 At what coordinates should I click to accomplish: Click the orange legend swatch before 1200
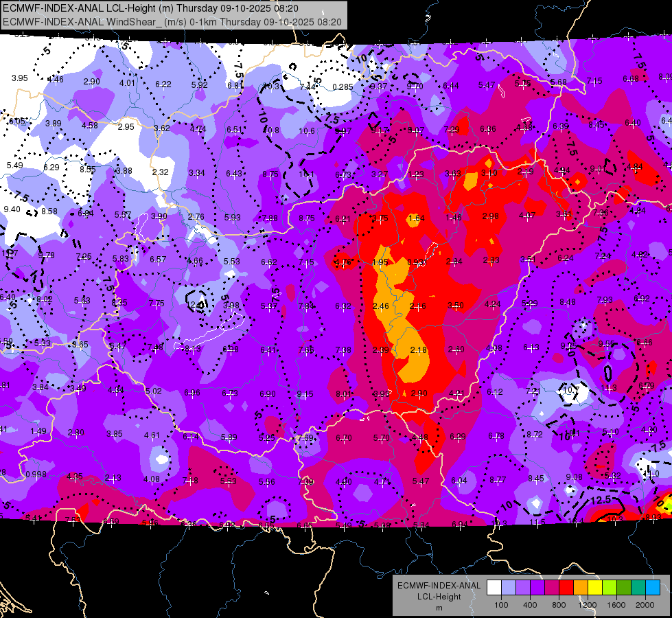[580, 588]
